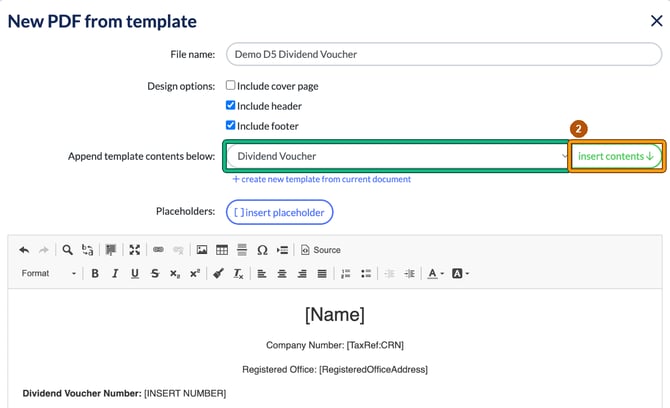The height and width of the screenshot is (408, 670).
Task: Apply bold formatting
Action: pyautogui.click(x=95, y=273)
